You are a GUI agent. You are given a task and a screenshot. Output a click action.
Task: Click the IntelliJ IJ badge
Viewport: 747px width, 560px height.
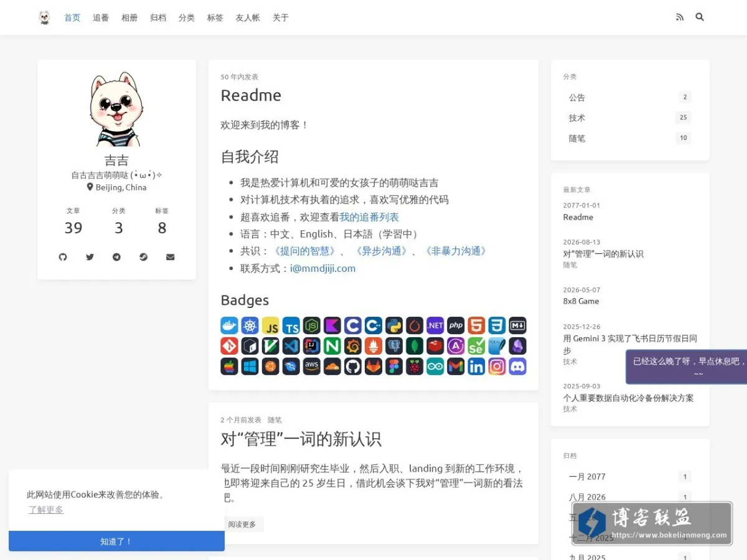pos(312,346)
